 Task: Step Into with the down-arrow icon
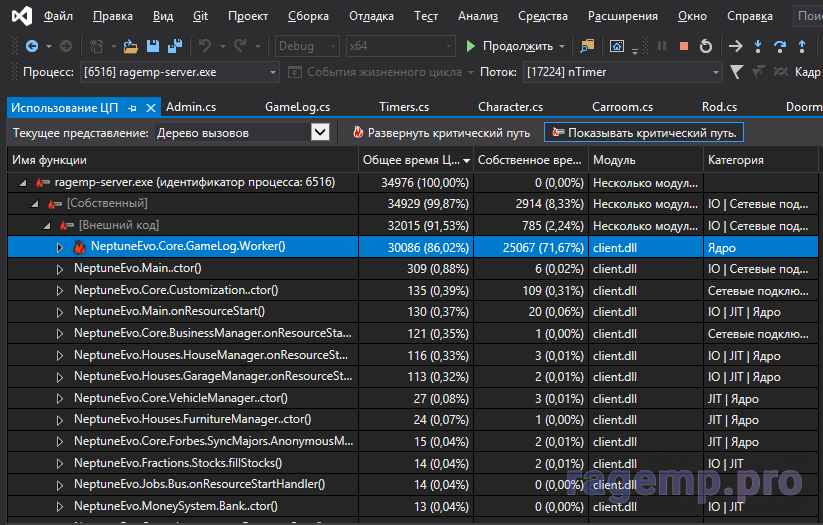[x=757, y=46]
